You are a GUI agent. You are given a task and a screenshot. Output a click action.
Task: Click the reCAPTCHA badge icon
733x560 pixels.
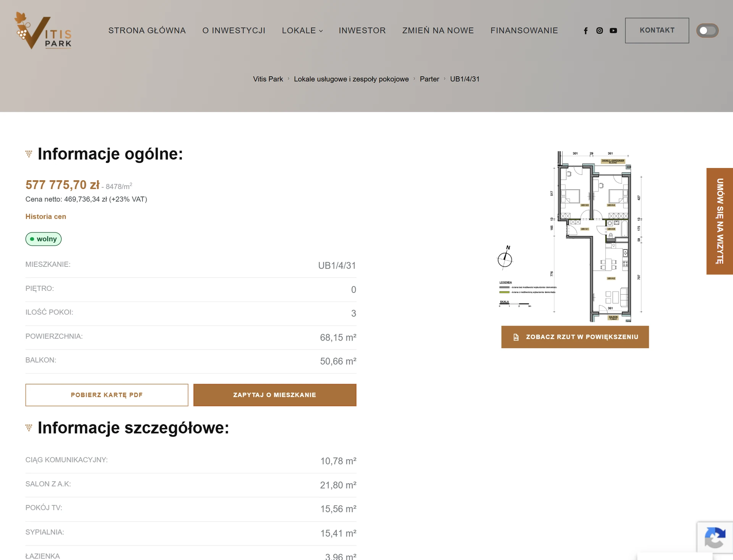click(715, 537)
